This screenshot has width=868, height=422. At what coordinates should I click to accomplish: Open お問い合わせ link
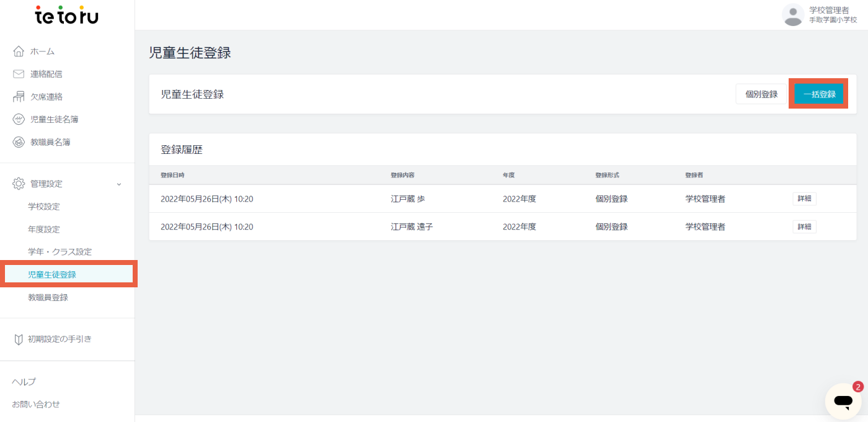pos(36,404)
